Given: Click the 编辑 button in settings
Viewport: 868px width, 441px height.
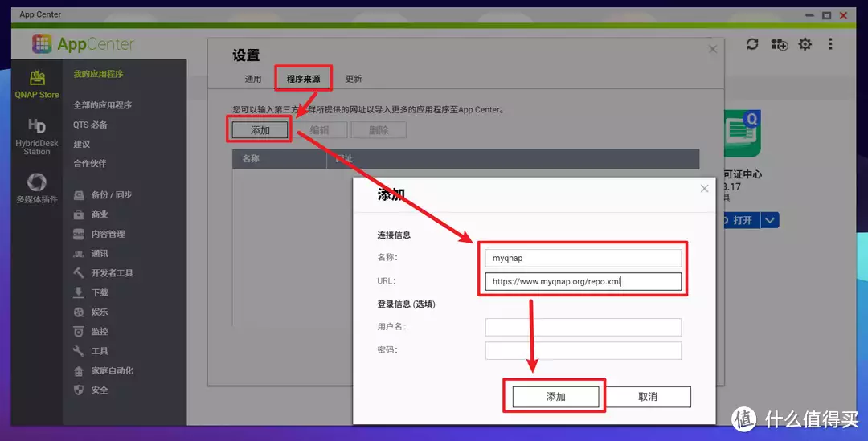Looking at the screenshot, I should click(x=319, y=130).
